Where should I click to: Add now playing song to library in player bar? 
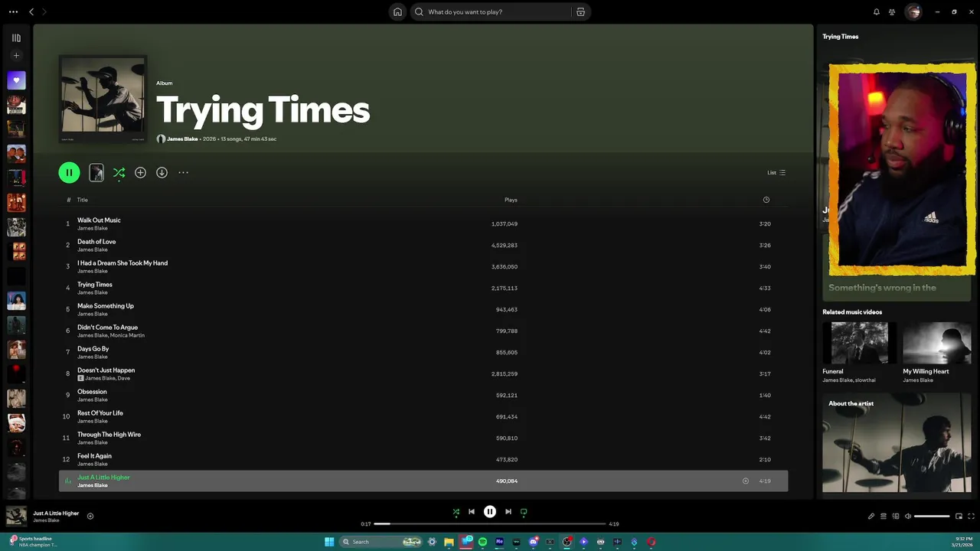pos(90,517)
